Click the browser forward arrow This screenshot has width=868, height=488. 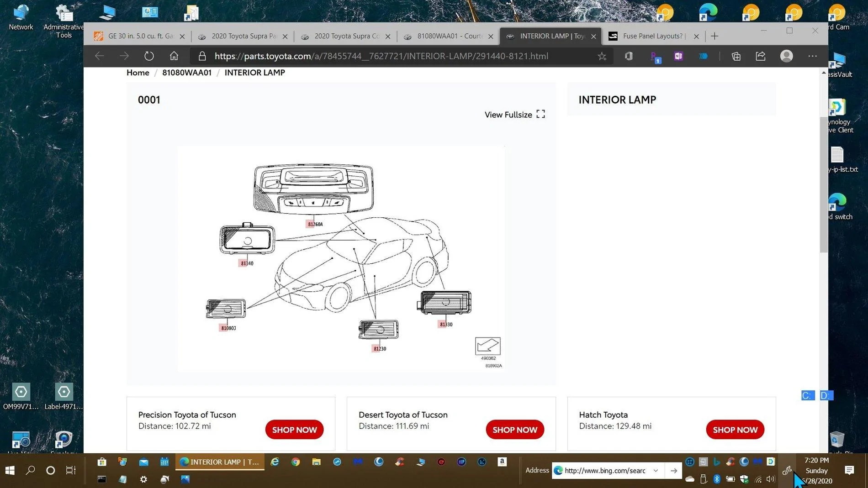point(124,56)
